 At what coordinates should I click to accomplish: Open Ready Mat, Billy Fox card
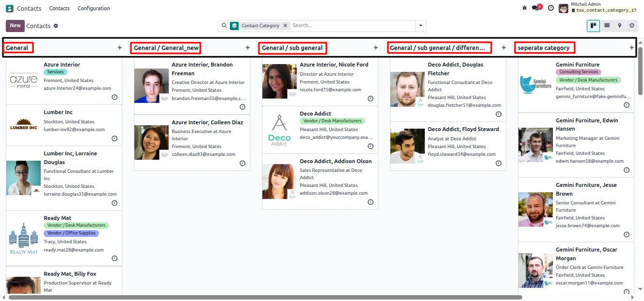pos(64,281)
